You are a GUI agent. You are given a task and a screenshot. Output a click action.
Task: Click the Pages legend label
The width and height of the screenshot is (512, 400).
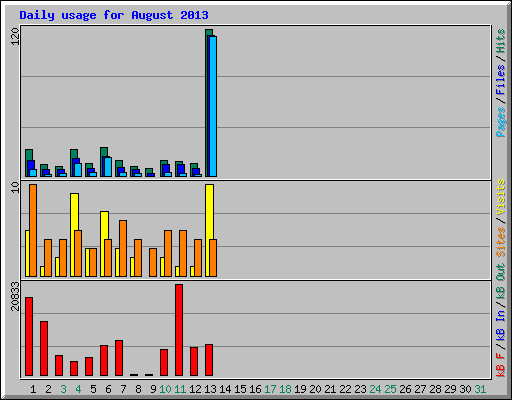click(501, 122)
